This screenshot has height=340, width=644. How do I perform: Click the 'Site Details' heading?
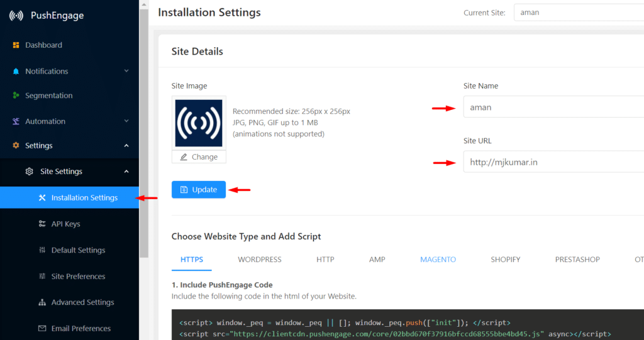coord(197,52)
